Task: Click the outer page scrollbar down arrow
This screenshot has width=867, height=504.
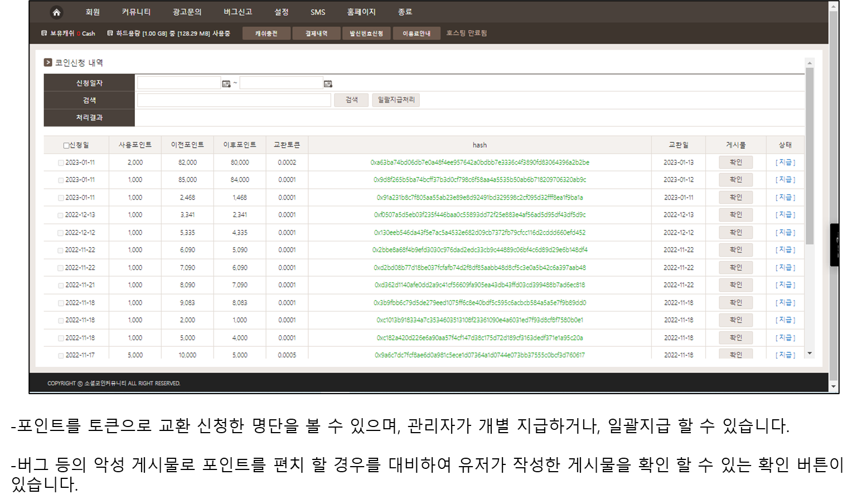Action: [x=834, y=386]
